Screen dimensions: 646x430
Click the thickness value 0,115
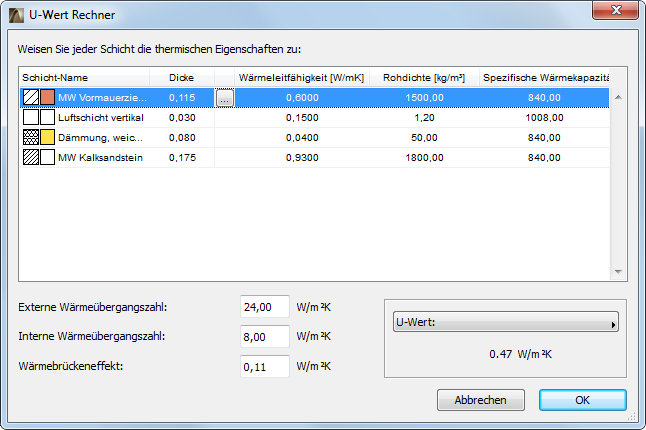182,98
